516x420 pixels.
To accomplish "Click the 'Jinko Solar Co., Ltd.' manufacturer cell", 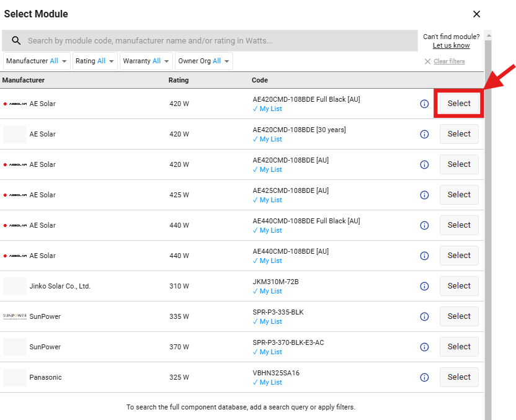I will [60, 287].
